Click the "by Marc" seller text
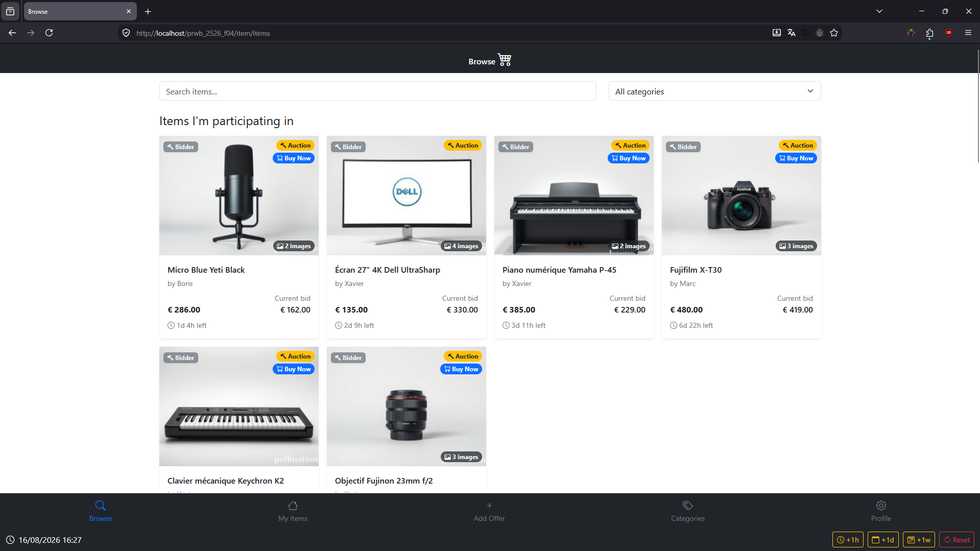The image size is (980, 551). point(683,283)
